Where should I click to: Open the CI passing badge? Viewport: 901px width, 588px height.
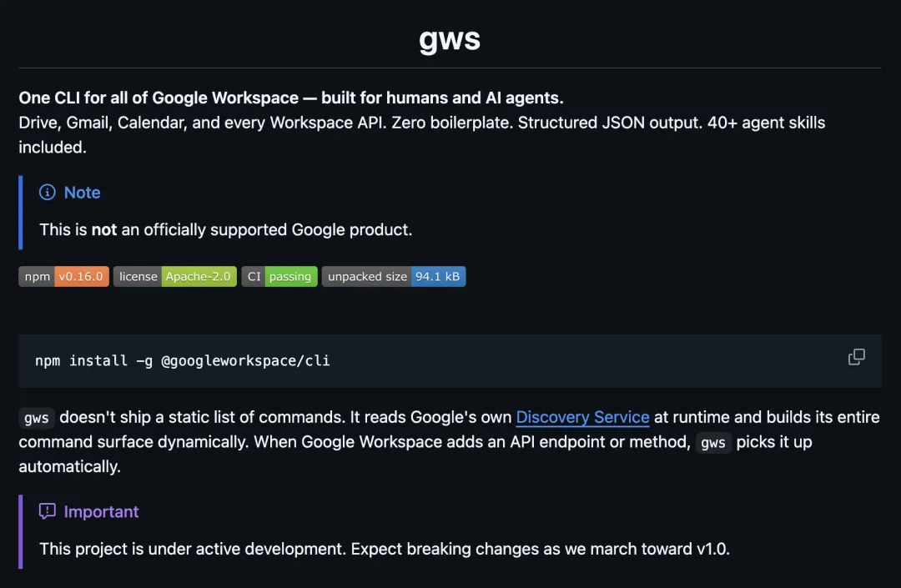click(x=279, y=277)
